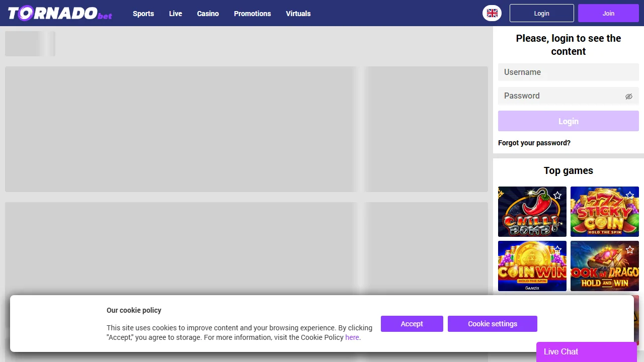
Task: Open the Virtuals section
Action: pyautogui.click(x=298, y=14)
